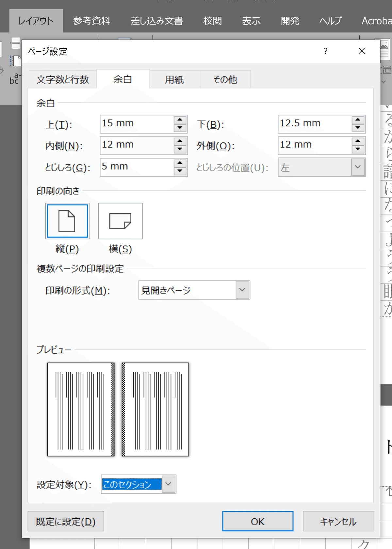Open the とじしろの位置 dropdown

point(358,167)
